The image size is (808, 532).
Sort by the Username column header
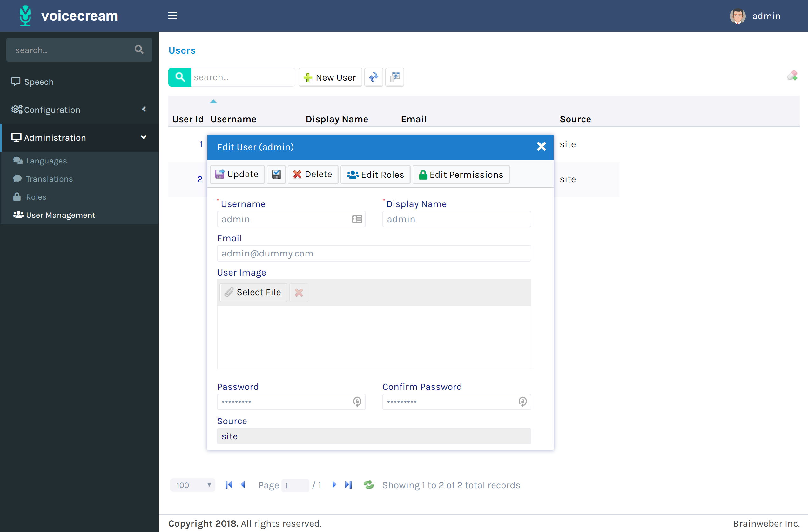(233, 119)
